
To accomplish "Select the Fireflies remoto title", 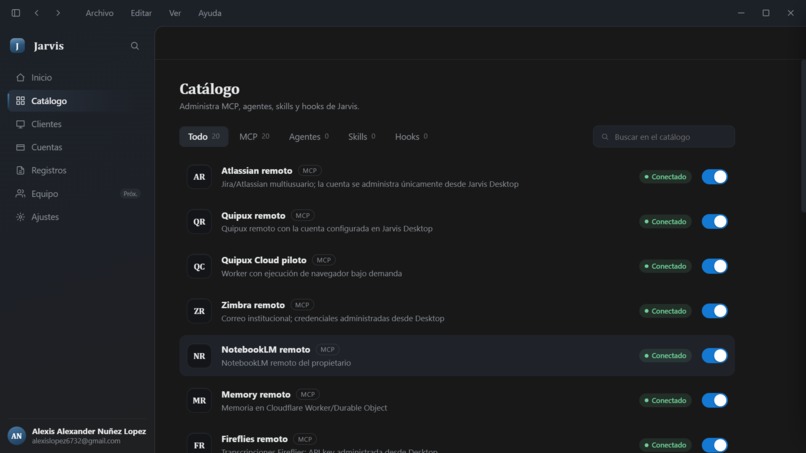I will pyautogui.click(x=254, y=439).
